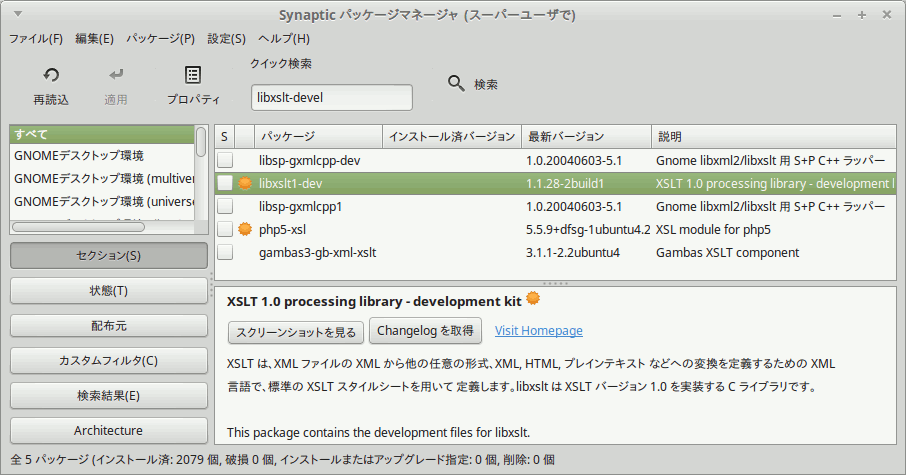This screenshot has height=475, width=906.
Task: Toggle the libsp-gxmlcpp-dev package checkbox
Action: click(226, 160)
